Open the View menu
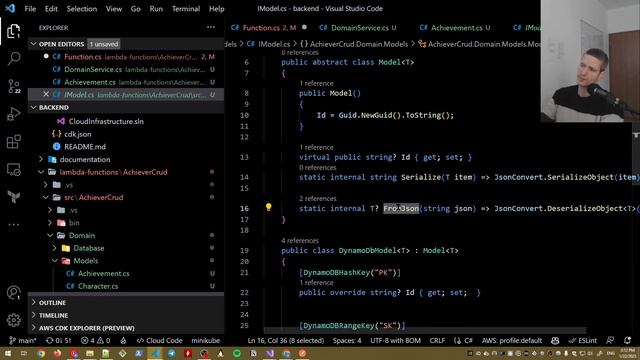The width and height of the screenshot is (640, 360). tap(114, 9)
